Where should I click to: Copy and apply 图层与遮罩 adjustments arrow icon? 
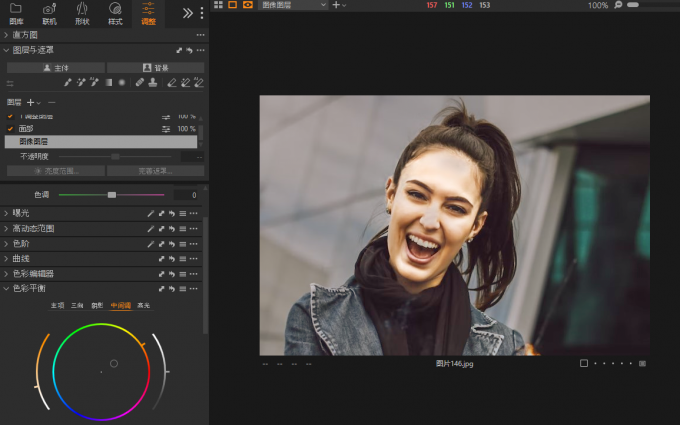179,50
